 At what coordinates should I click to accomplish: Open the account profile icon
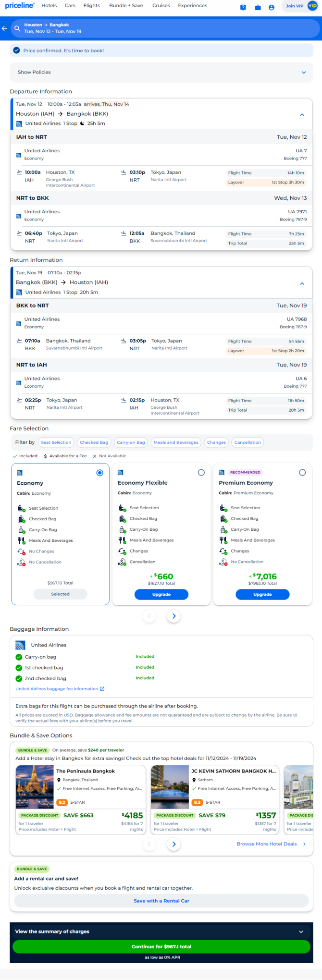tap(272, 7)
